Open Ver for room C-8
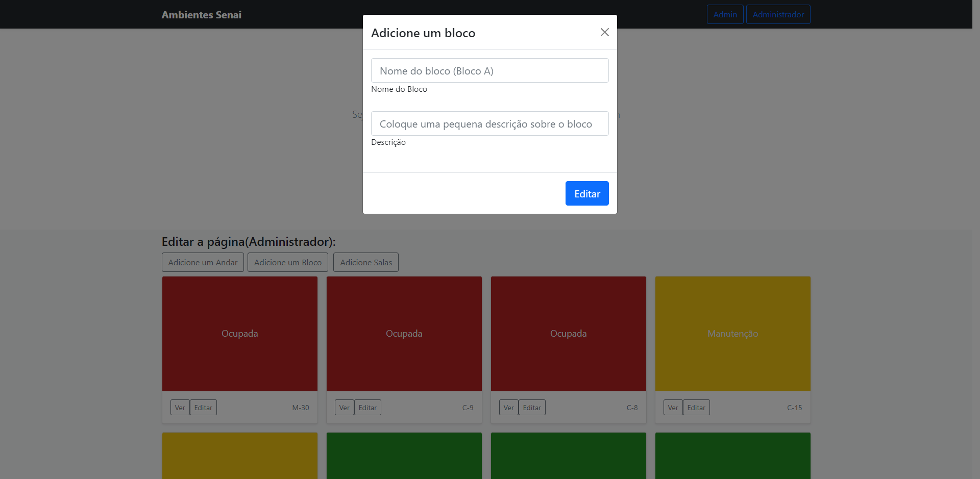Screen dimensions: 980x479 pos(508,408)
